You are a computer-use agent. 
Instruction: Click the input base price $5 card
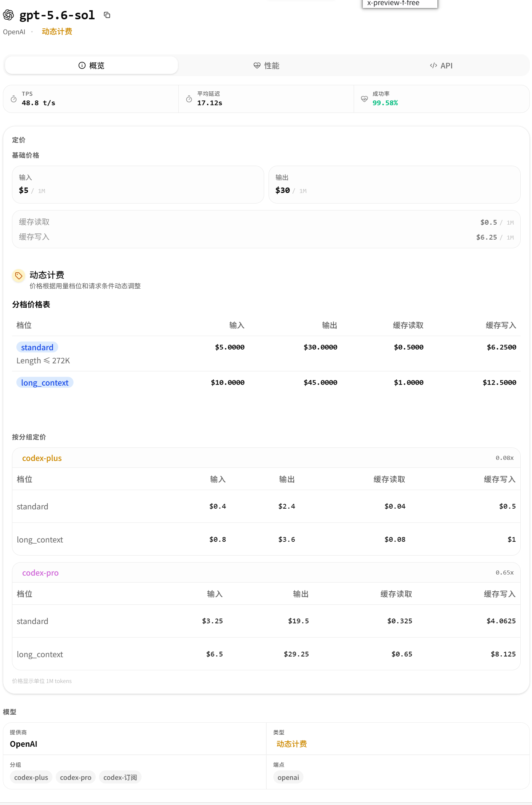(138, 185)
